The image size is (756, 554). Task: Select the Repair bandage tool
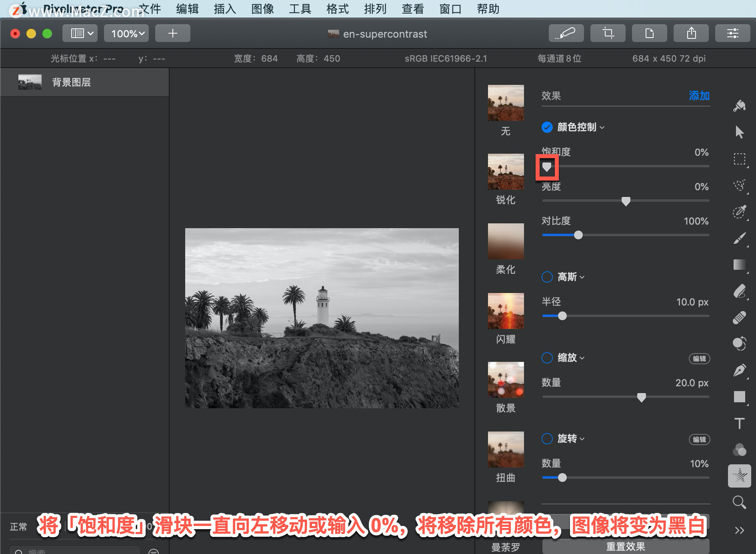click(739, 317)
